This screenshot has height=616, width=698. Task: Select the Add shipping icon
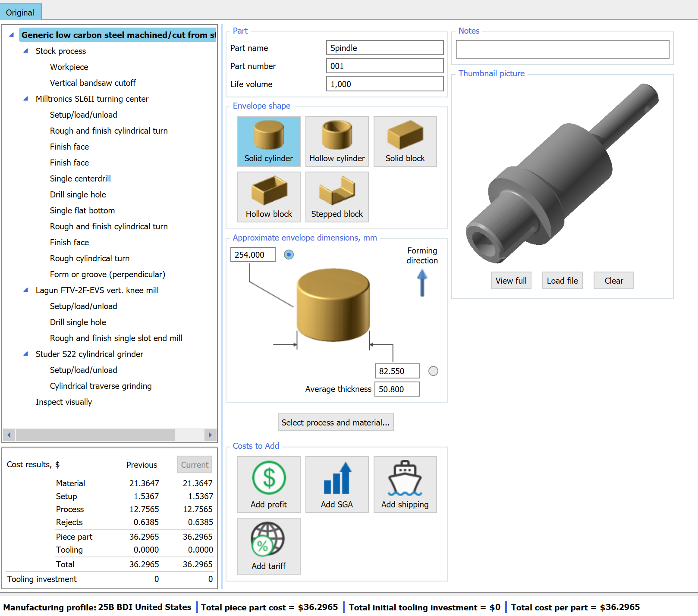click(405, 484)
